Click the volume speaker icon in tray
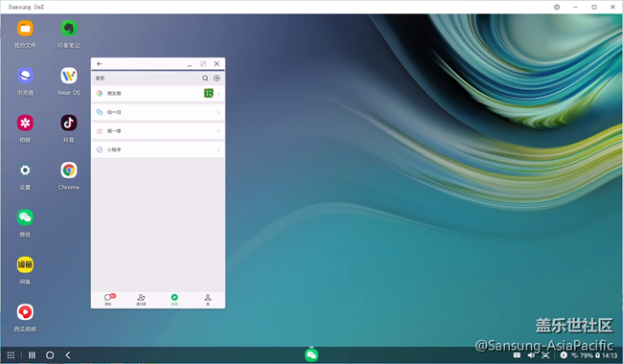623x364 pixels. click(x=531, y=355)
